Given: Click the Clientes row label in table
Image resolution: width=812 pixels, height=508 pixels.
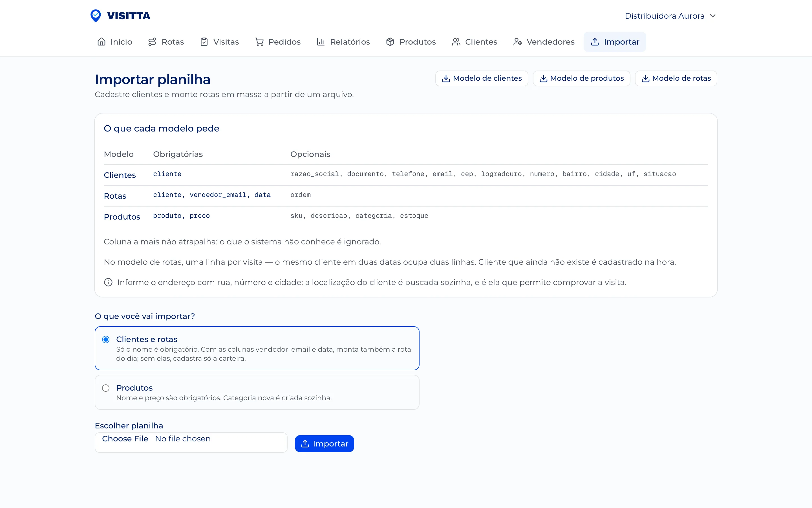Looking at the screenshot, I should pos(120,175).
